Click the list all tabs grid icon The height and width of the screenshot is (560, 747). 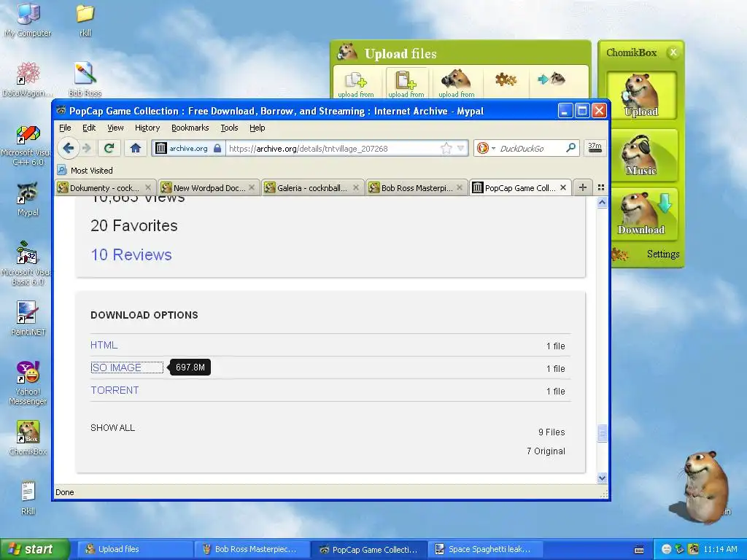[601, 187]
